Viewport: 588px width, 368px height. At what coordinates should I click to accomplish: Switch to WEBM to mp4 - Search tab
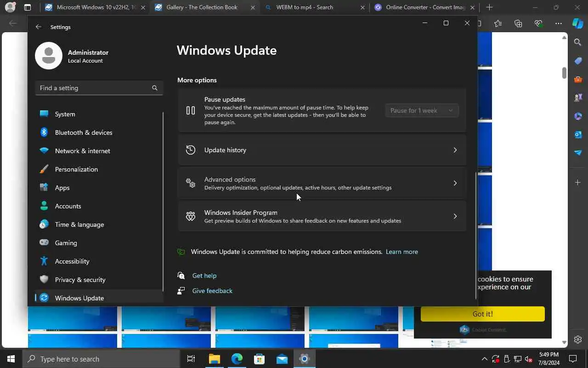315,7
